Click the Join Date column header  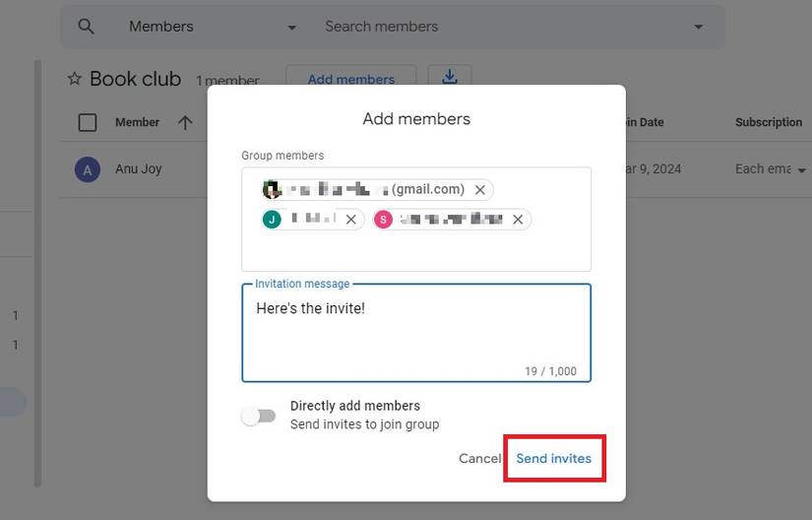point(644,122)
